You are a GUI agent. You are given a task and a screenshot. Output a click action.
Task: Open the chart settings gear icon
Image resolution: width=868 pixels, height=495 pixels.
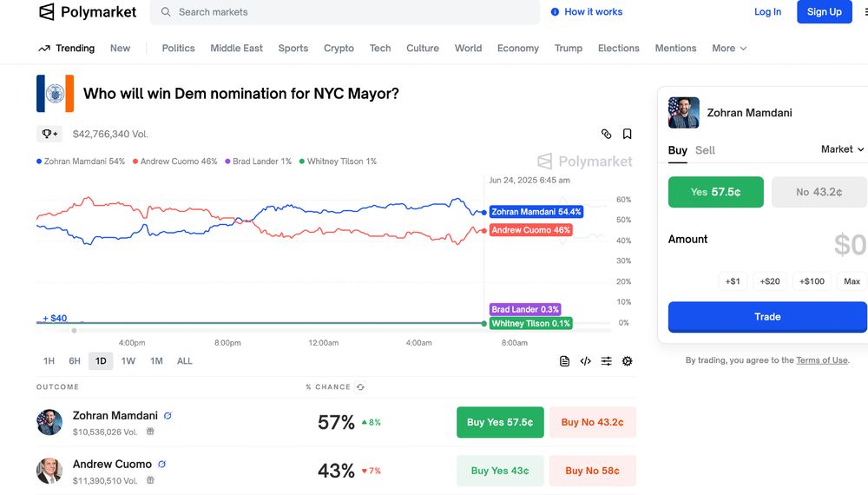(x=627, y=361)
